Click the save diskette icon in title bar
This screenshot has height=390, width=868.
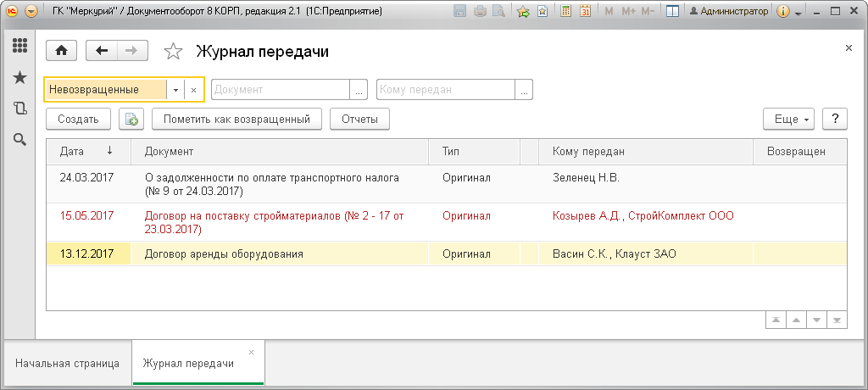click(x=459, y=10)
